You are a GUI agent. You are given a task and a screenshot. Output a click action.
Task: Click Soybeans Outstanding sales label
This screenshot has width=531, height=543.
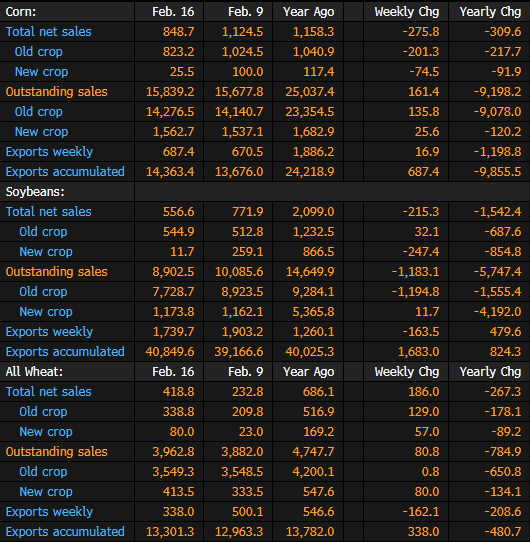[56, 272]
